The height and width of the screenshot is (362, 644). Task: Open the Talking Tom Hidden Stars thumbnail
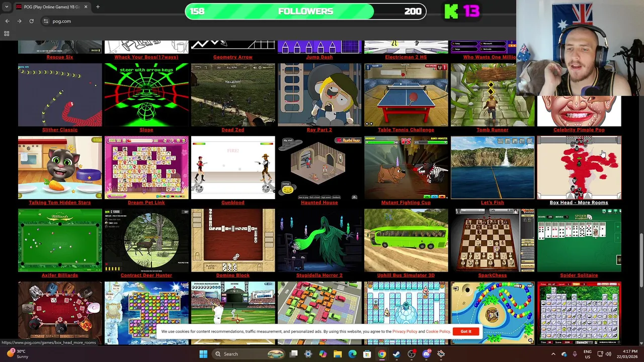(x=60, y=167)
